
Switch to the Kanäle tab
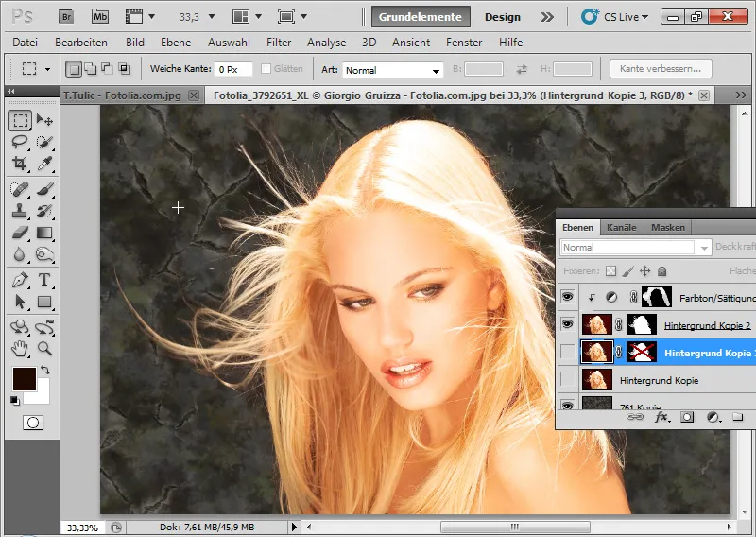[x=622, y=227]
